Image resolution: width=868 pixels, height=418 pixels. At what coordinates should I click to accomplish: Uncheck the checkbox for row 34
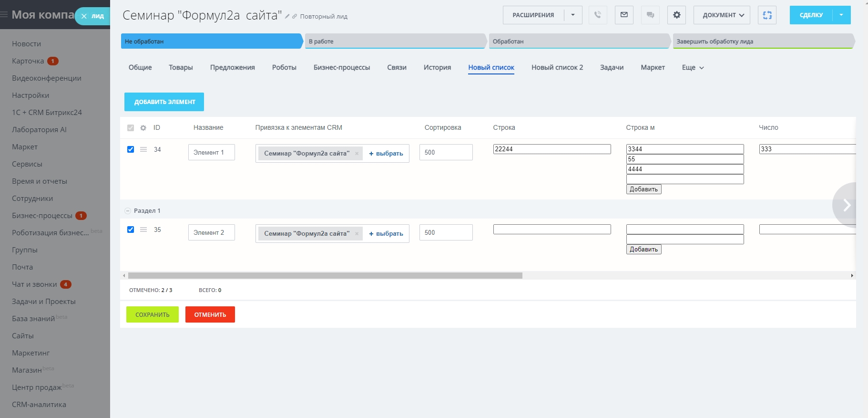pyautogui.click(x=131, y=149)
